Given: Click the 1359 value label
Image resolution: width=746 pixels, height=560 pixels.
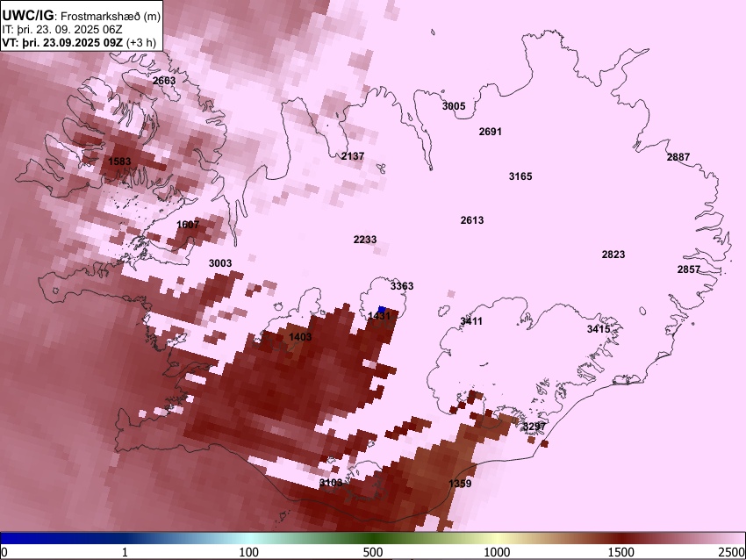Looking at the screenshot, I should [460, 484].
